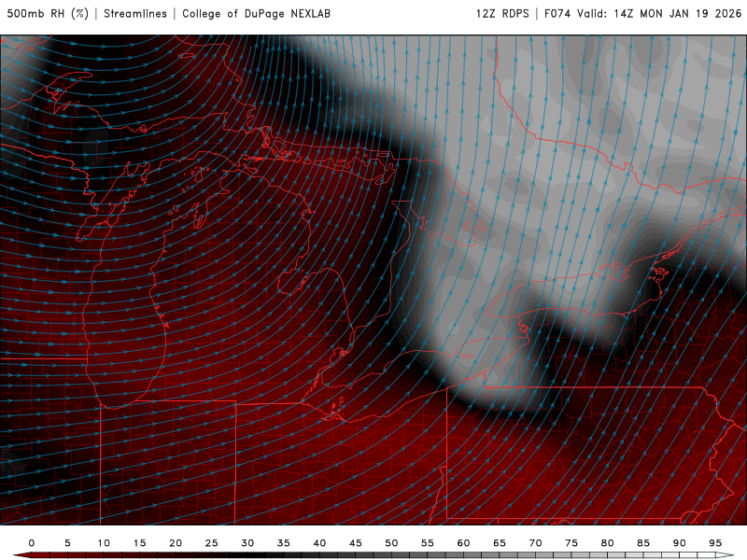Screen dimensions: 747x560
Task: Click the colorbar label "35"
Action: tap(284, 543)
